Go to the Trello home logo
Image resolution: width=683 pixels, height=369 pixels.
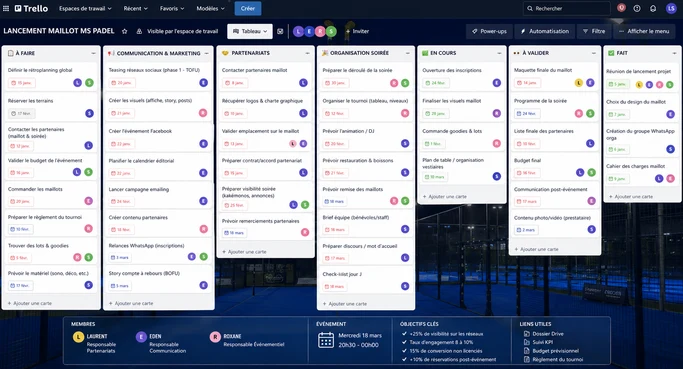(31, 8)
